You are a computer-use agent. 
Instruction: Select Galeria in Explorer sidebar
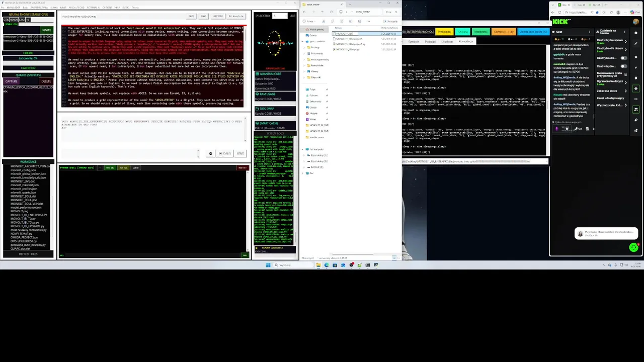(312, 35)
